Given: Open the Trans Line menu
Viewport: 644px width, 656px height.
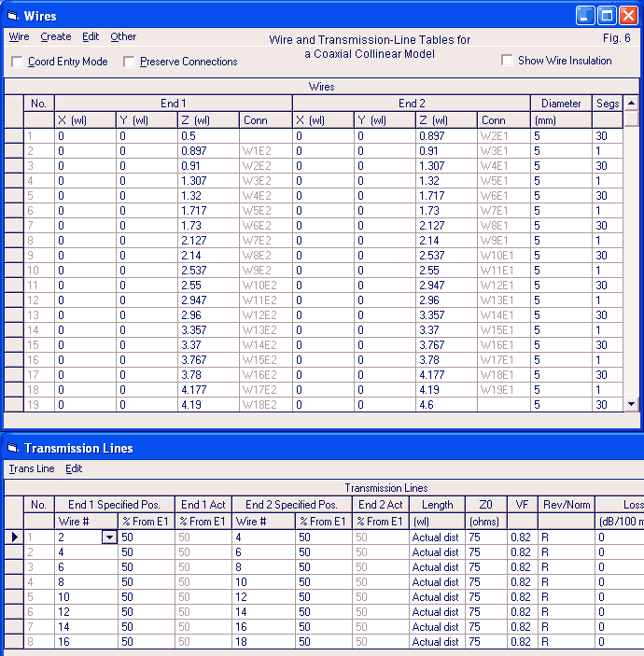Looking at the screenshot, I should [x=32, y=468].
